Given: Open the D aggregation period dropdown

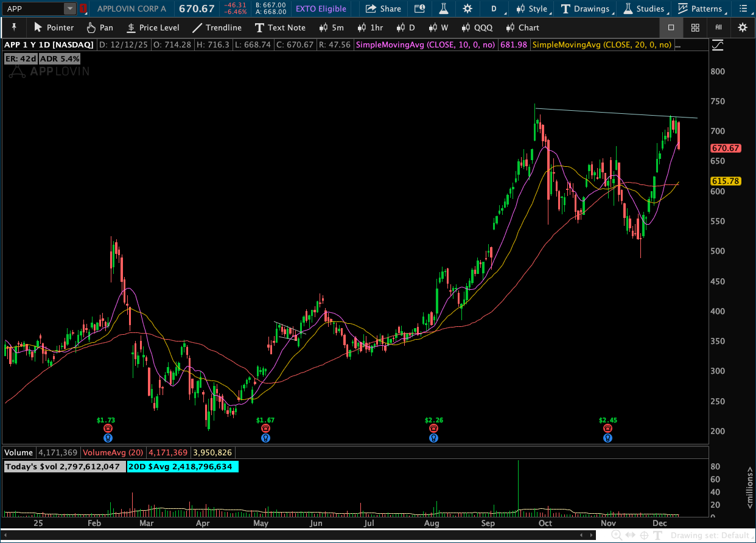Looking at the screenshot, I should click(x=494, y=9).
